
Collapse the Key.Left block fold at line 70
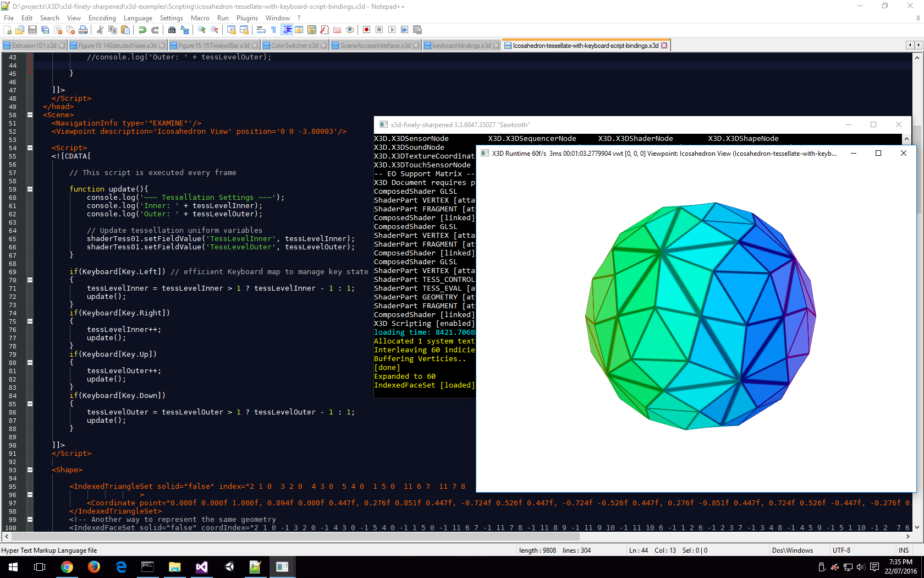tap(30, 280)
